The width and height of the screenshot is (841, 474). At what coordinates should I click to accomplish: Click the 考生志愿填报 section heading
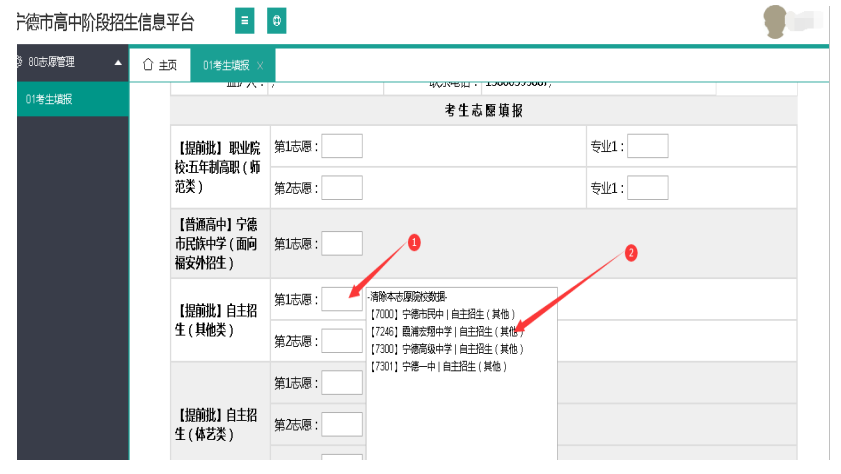click(x=484, y=110)
